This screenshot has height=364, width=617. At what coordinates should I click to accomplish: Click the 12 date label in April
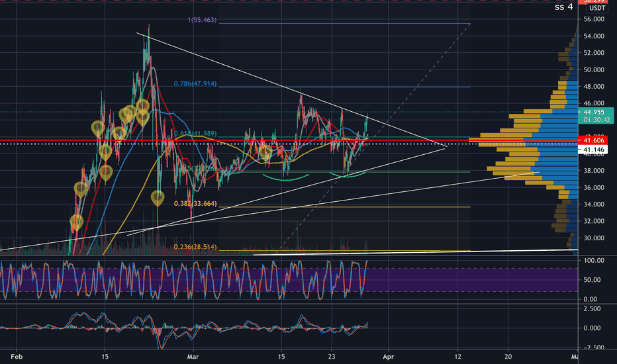(458, 357)
